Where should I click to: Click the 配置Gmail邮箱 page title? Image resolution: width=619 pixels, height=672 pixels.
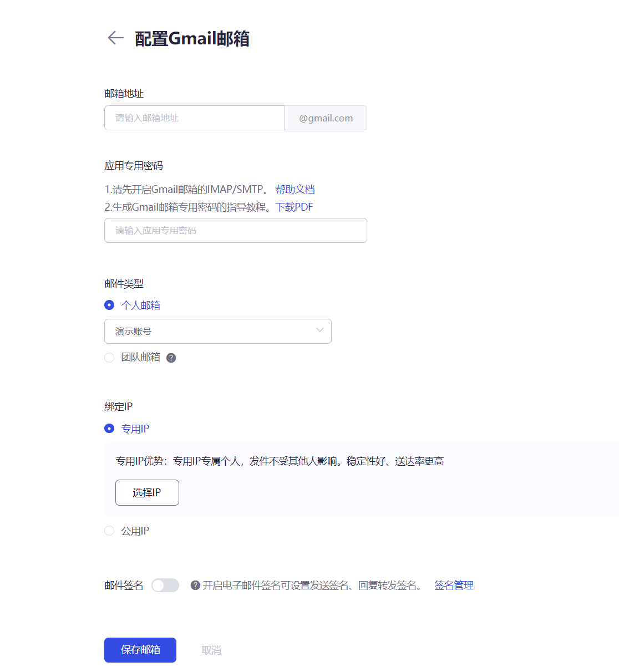[192, 38]
